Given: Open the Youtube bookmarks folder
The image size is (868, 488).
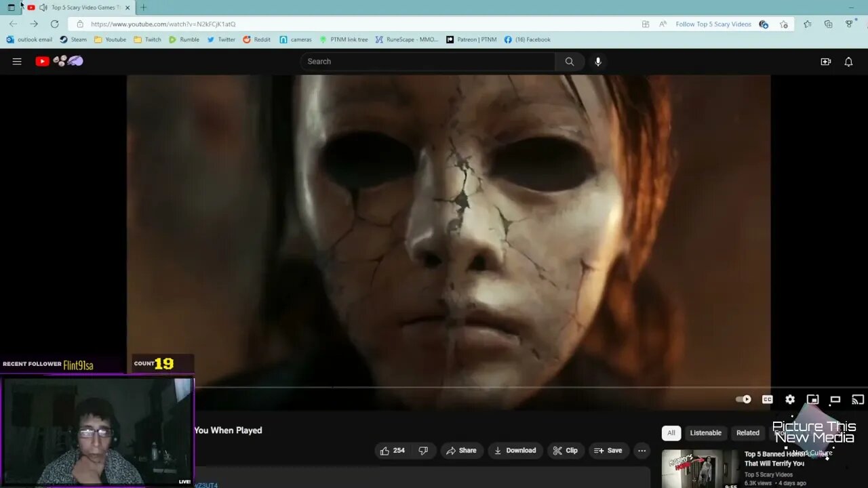Looking at the screenshot, I should (x=110, y=39).
